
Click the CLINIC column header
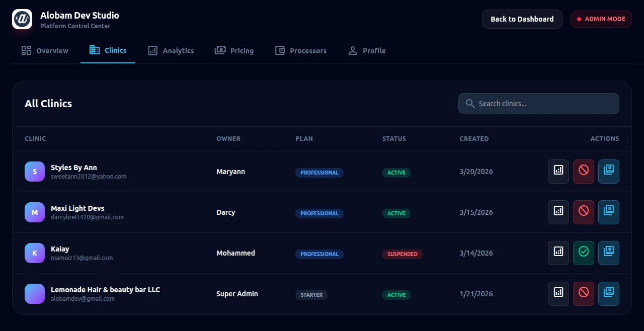pyautogui.click(x=35, y=139)
